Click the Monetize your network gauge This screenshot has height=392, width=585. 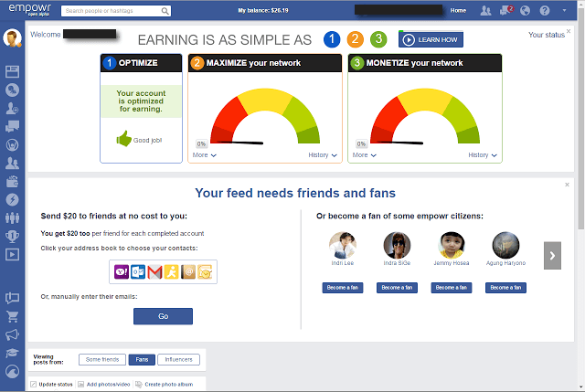click(x=425, y=116)
